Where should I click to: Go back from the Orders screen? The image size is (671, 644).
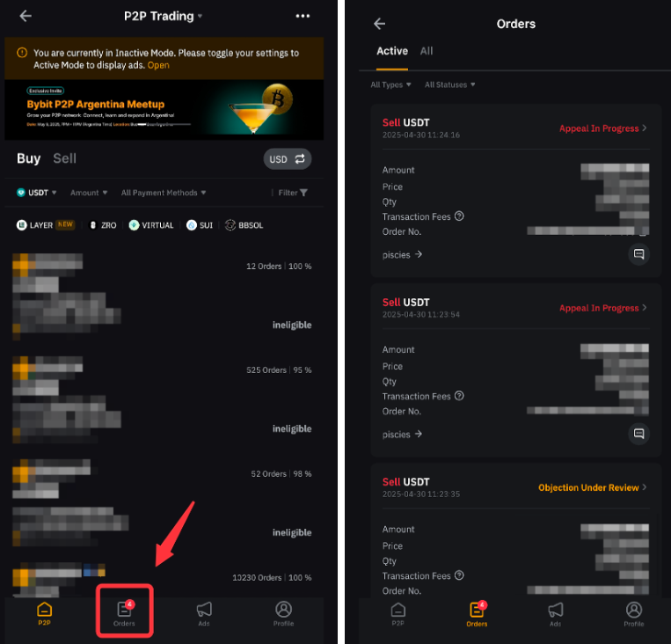coord(379,24)
